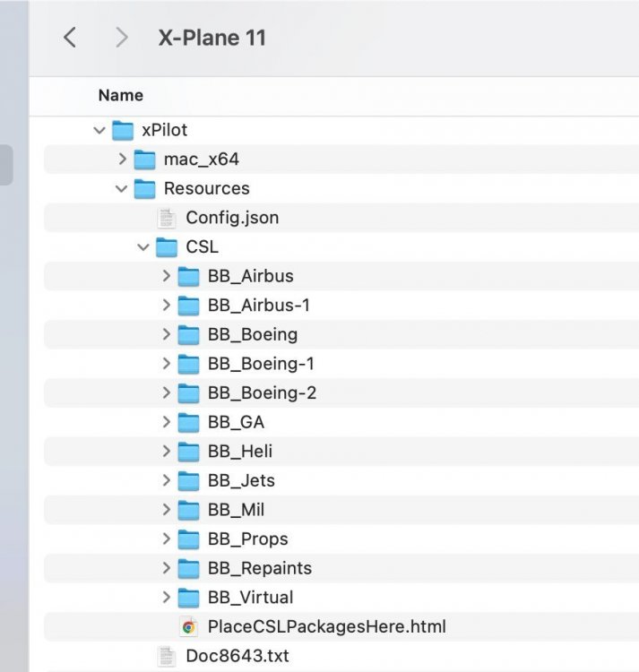Image resolution: width=639 pixels, height=672 pixels.
Task: Click the BB_Repaints folder icon
Action: tap(188, 568)
